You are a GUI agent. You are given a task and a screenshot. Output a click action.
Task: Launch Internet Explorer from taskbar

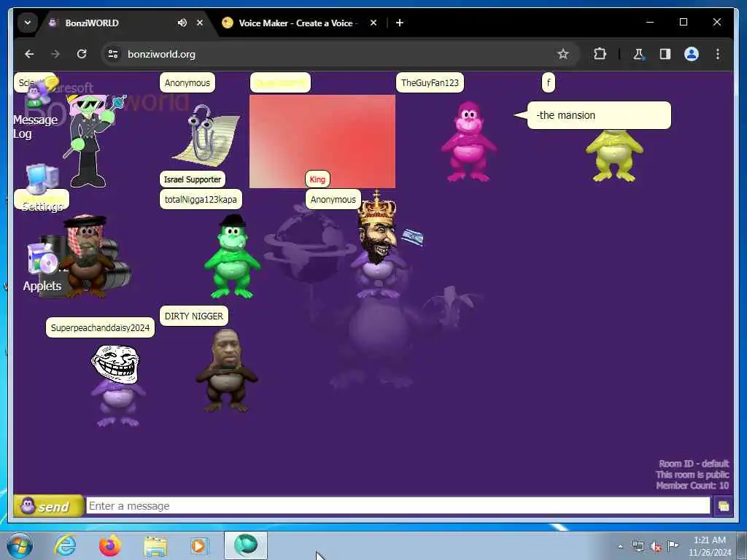point(65,545)
